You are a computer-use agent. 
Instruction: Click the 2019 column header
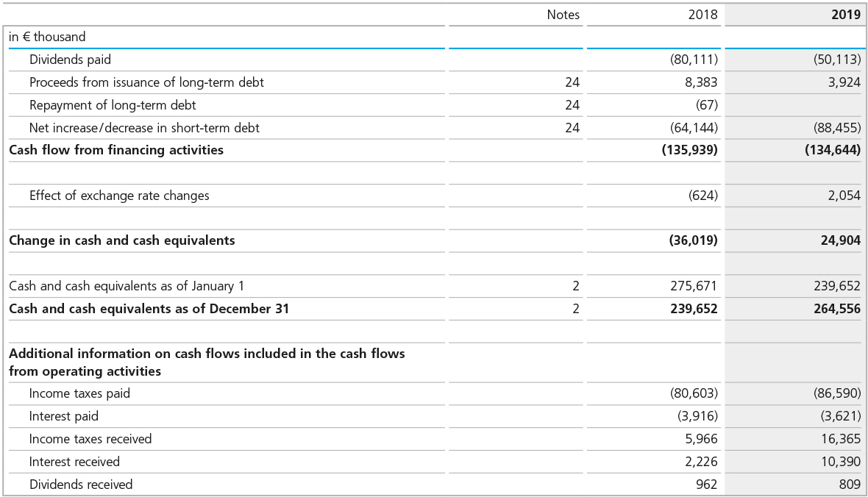[845, 15]
